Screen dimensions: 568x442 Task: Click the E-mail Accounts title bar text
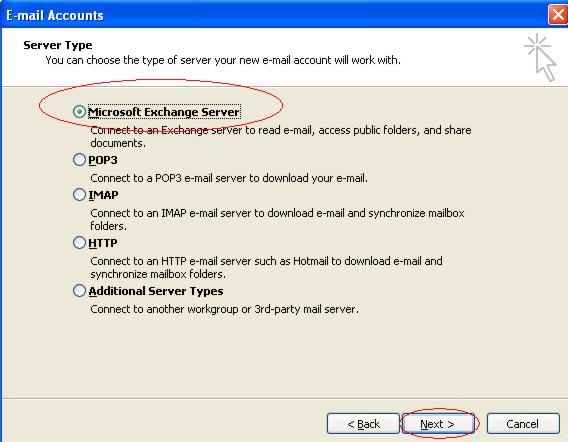click(55, 16)
